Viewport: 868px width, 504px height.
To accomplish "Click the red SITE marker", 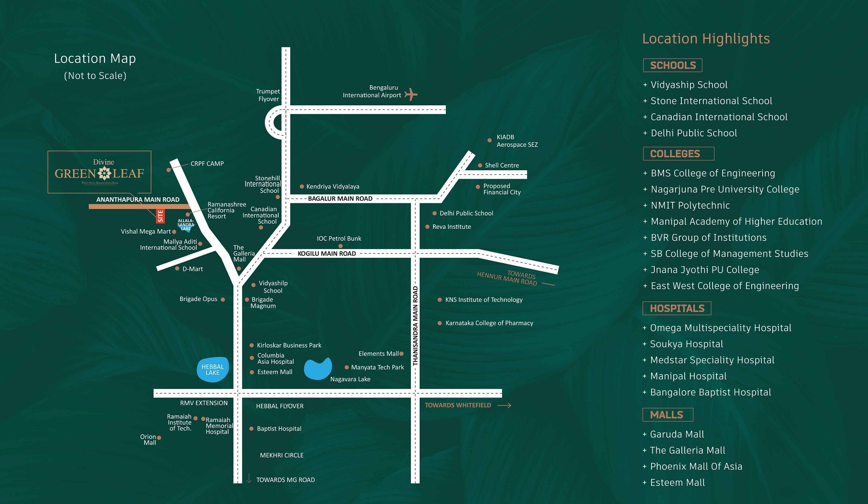I will coord(160,216).
